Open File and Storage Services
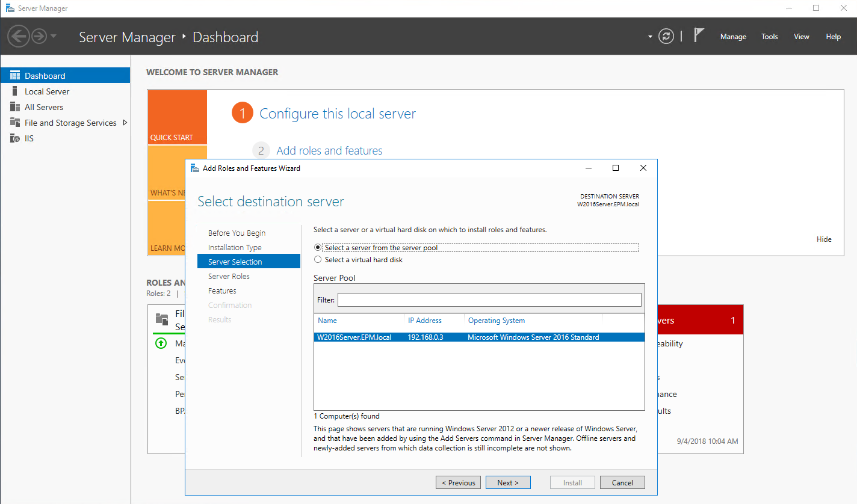Screen dimensions: 857x504 point(70,123)
